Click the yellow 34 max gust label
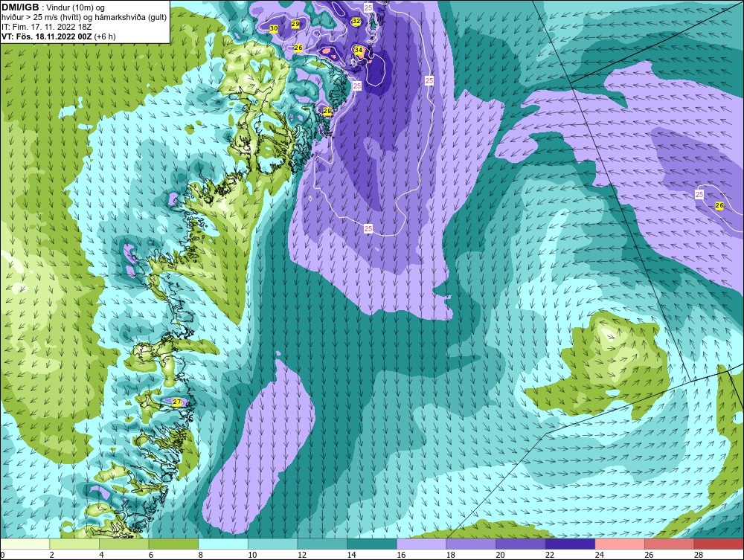The width and height of the screenshot is (744, 560). tap(359, 50)
